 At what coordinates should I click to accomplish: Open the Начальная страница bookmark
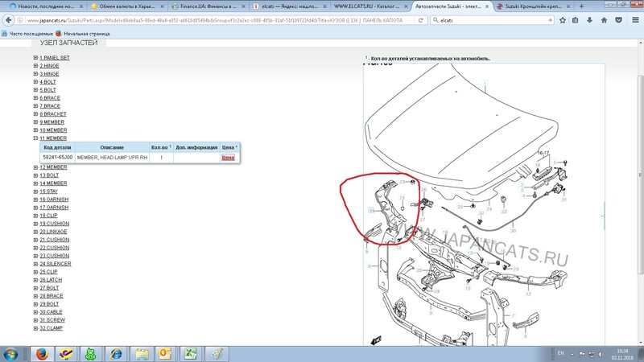click(83, 34)
